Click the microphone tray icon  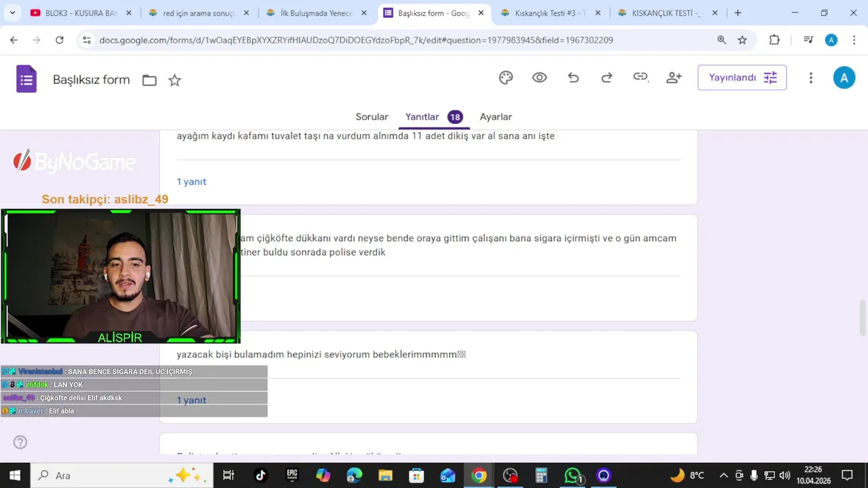(754, 475)
